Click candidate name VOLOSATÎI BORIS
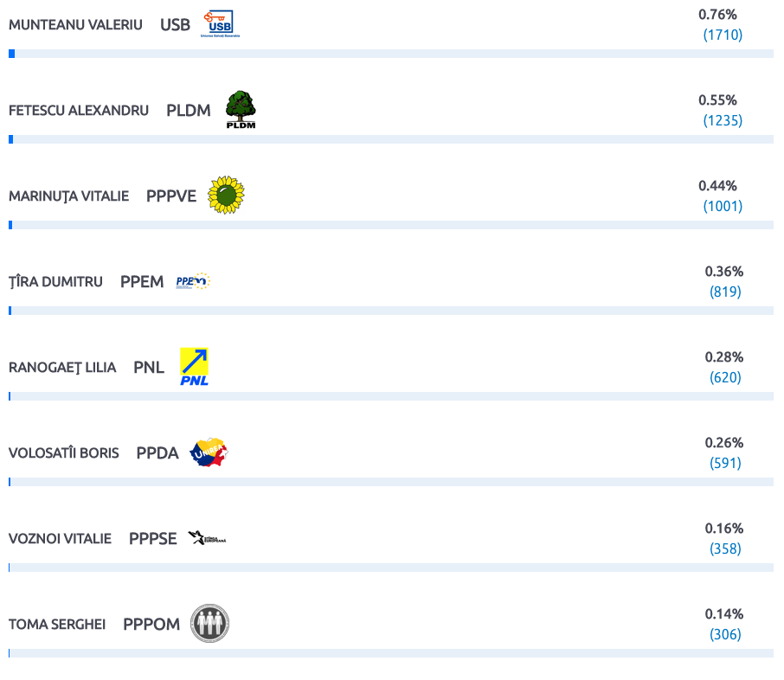Screen dimensions: 784x680 tap(64, 453)
